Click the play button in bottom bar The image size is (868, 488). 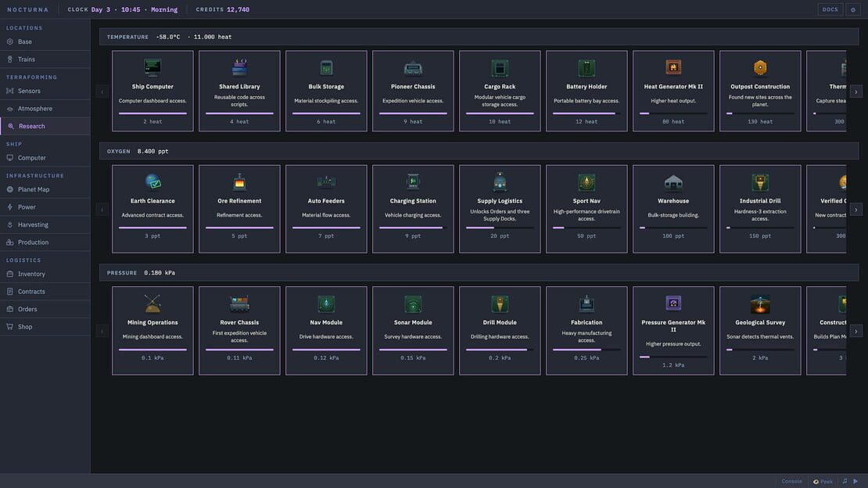(x=855, y=482)
